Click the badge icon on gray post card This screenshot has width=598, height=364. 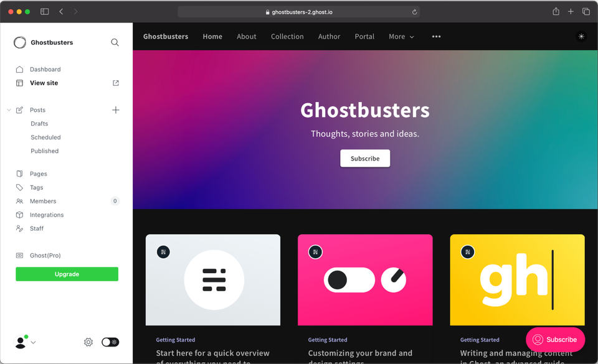(x=163, y=251)
